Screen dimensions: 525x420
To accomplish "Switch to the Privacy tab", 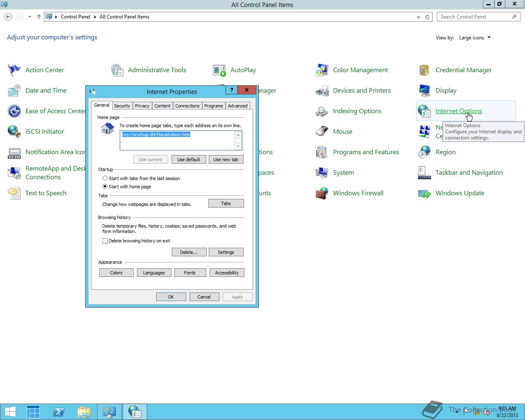I will click(142, 106).
